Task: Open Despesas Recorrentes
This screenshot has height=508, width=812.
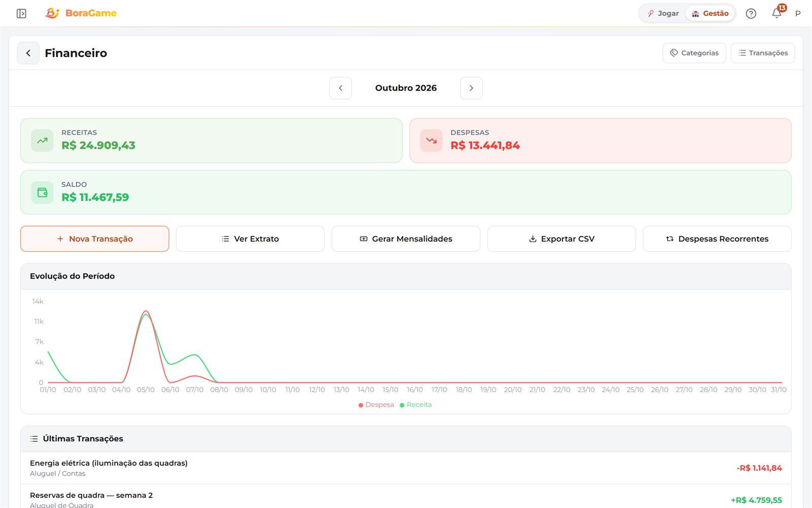Action: (717, 239)
